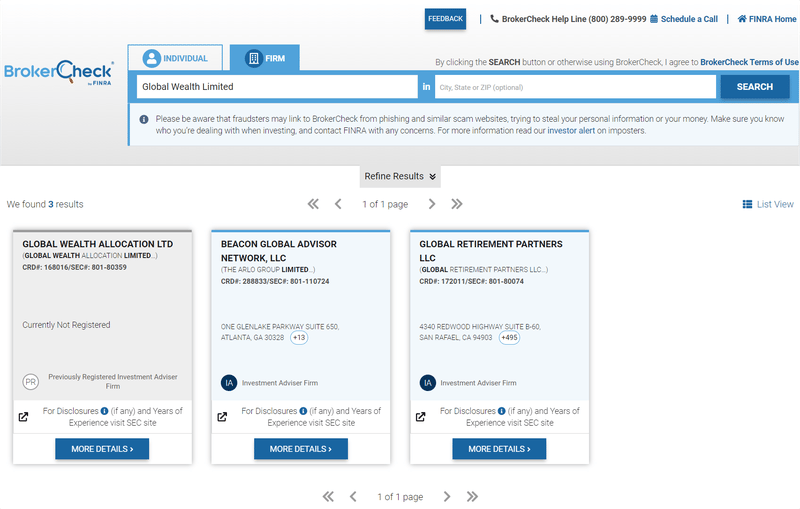The width and height of the screenshot is (800, 509).
Task: Click the Currently Not Registered text
Action: coord(66,325)
